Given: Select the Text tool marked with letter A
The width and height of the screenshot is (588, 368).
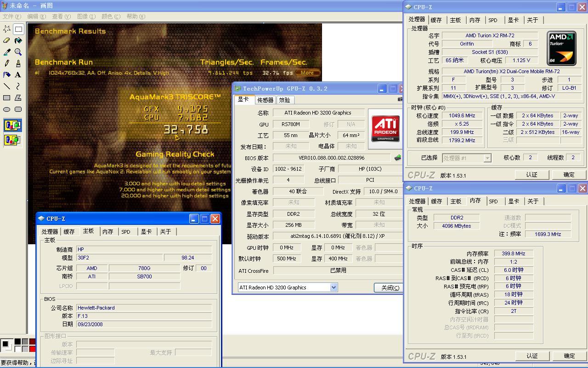Looking at the screenshot, I should [18, 75].
